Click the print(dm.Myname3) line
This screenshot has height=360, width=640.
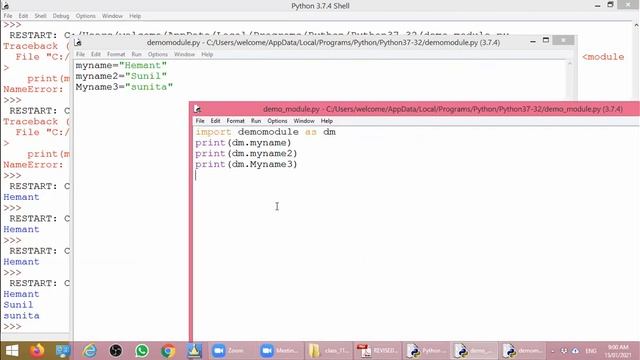click(x=246, y=164)
